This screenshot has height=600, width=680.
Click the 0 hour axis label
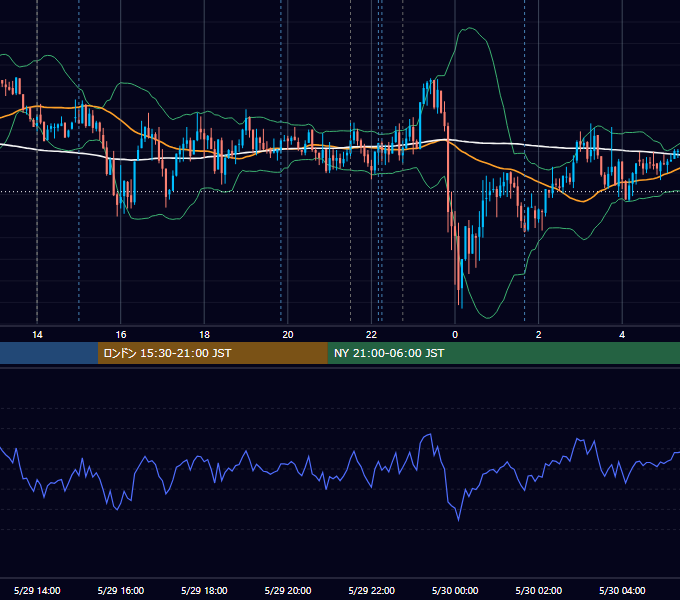455,335
